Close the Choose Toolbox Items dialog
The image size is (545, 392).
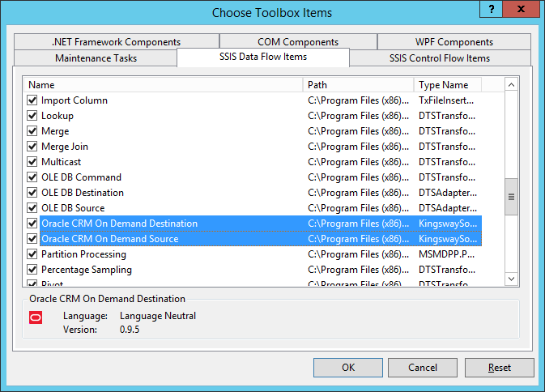[x=521, y=9]
